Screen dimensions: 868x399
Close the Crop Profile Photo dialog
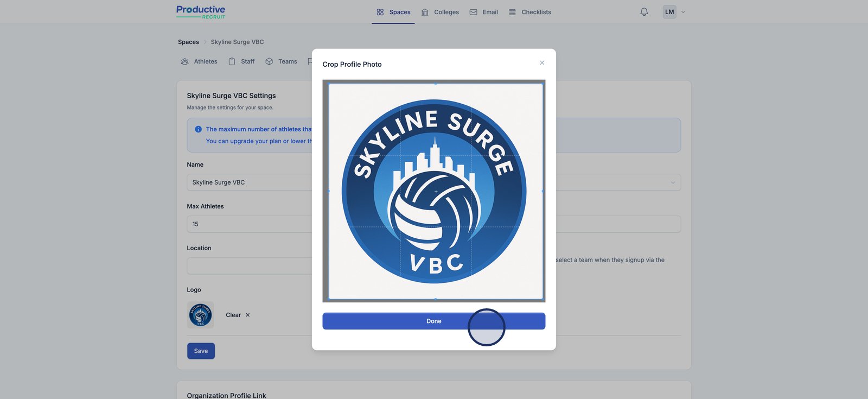coord(542,63)
